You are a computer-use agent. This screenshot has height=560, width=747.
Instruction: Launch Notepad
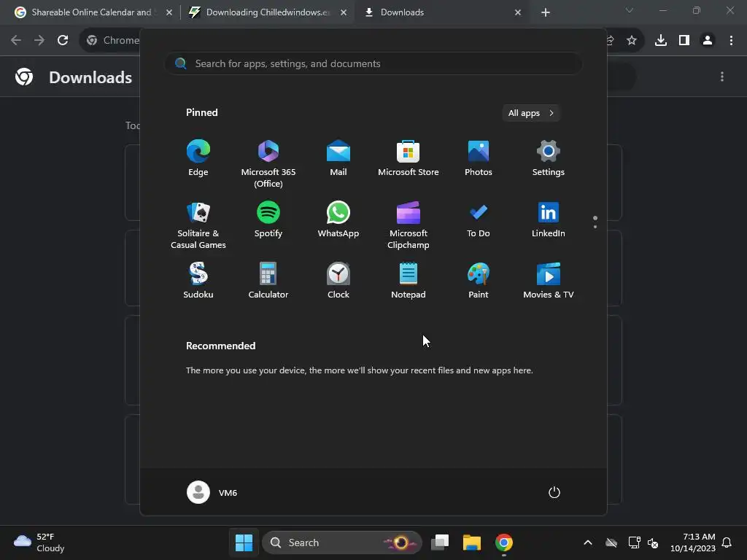point(409,281)
